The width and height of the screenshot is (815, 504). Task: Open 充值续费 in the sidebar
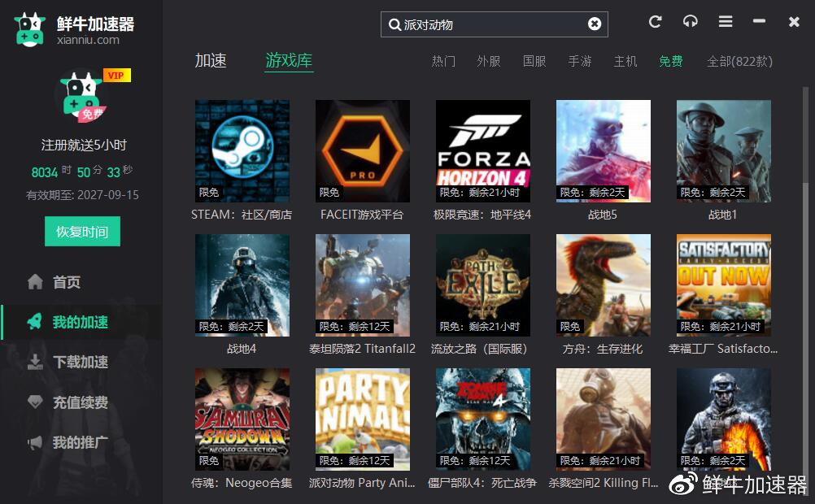point(81,402)
